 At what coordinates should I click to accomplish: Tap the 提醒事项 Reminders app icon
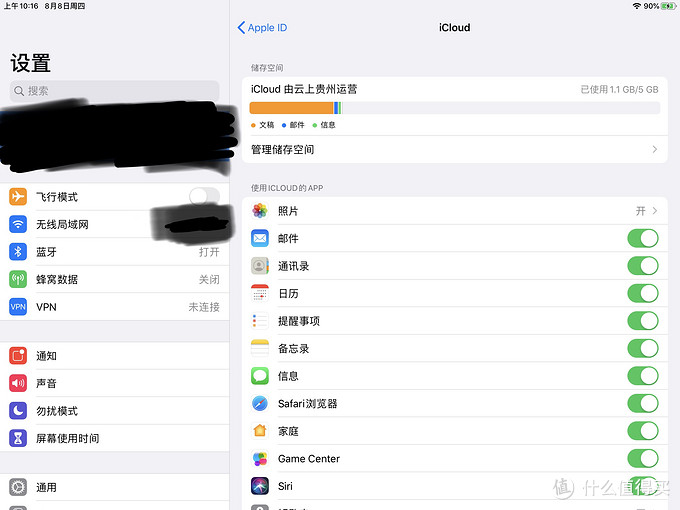[260, 321]
